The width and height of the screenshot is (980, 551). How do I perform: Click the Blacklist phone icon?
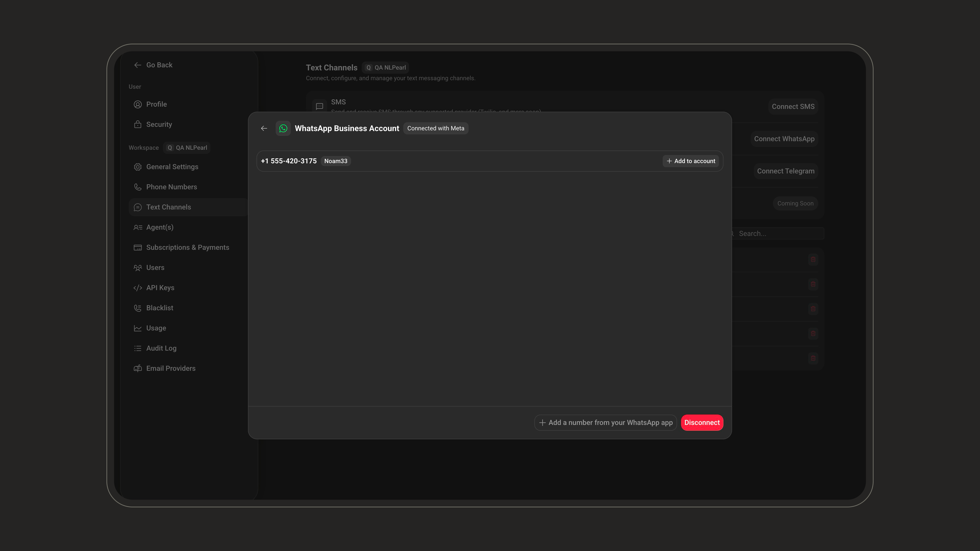point(138,308)
